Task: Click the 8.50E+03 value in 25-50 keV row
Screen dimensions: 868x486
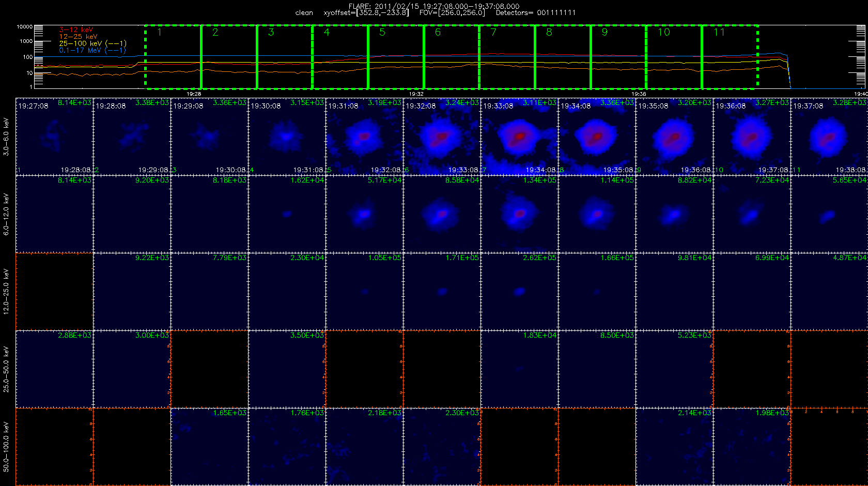Action: pos(617,335)
